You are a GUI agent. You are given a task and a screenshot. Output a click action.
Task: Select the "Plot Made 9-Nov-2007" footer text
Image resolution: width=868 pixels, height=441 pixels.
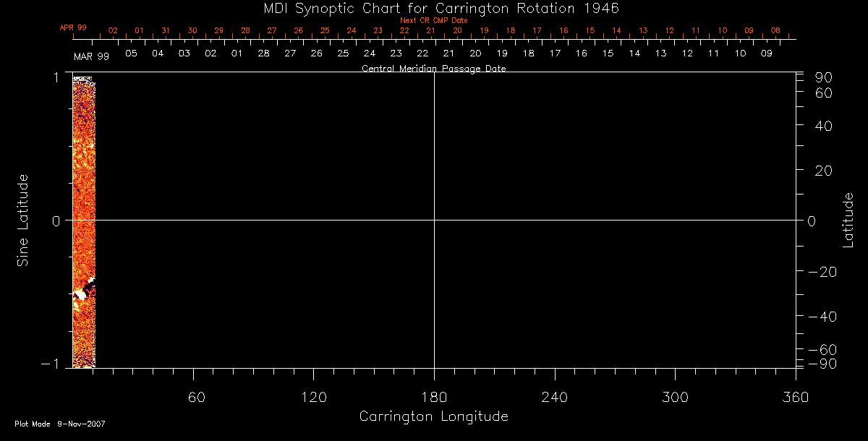click(60, 424)
